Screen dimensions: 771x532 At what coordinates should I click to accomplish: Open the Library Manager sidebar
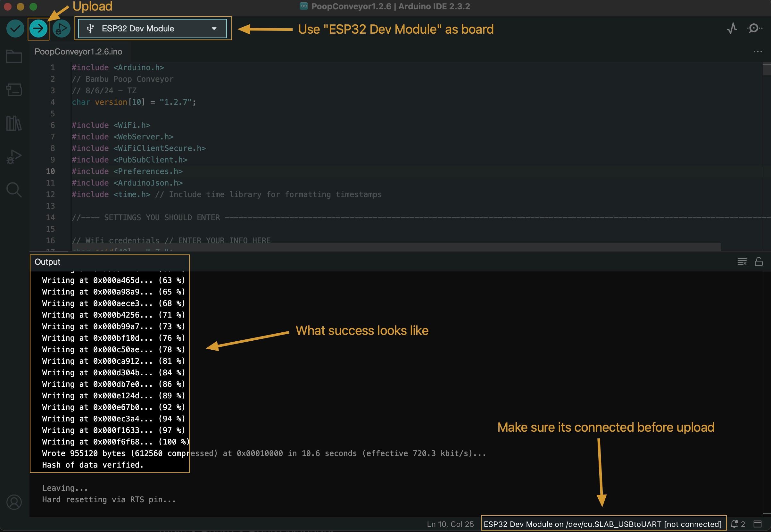pos(14,123)
